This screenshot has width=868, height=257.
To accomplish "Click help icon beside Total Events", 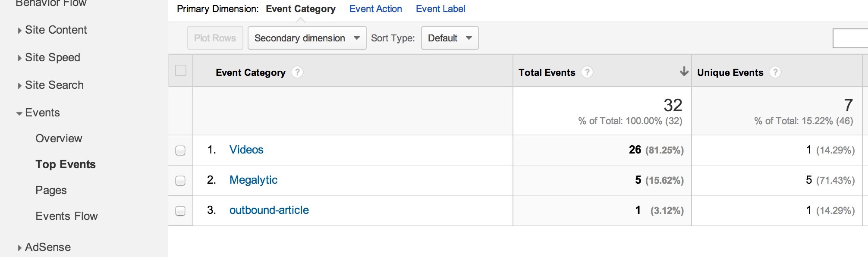I will [x=587, y=72].
